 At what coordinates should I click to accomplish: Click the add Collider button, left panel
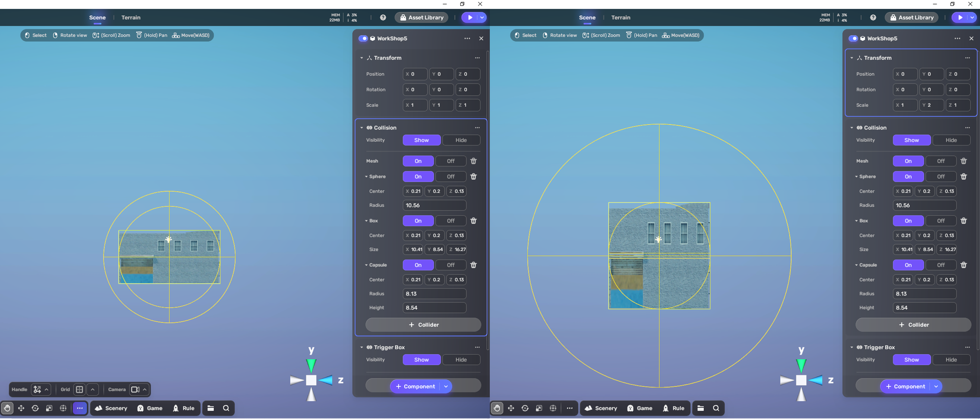click(423, 325)
